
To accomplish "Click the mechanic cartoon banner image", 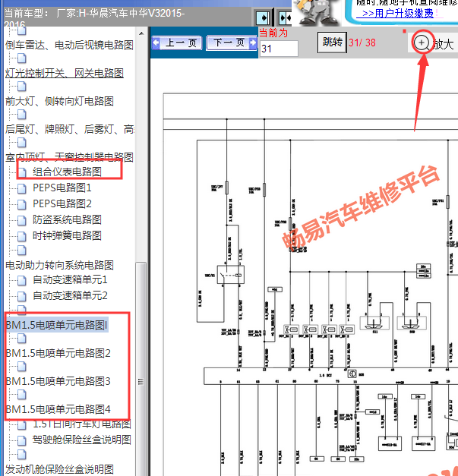I will [x=316, y=13].
